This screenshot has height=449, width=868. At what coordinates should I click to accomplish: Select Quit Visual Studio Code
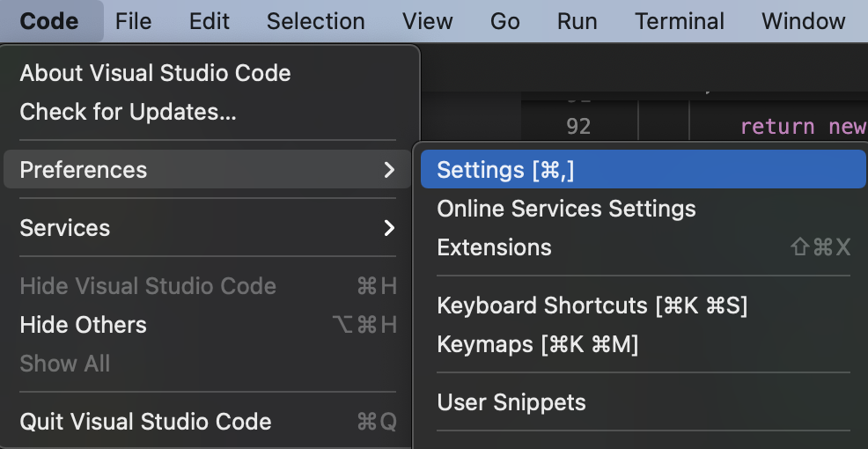pyautogui.click(x=207, y=422)
